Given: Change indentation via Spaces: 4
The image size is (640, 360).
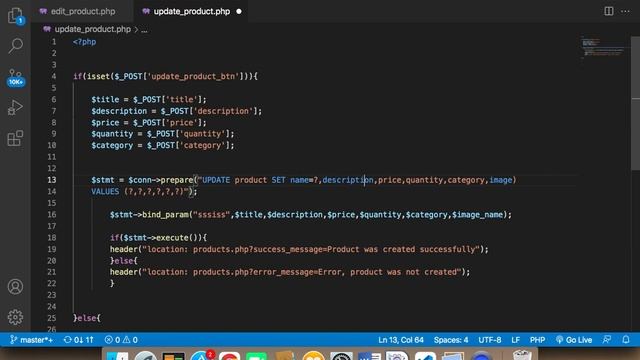Looking at the screenshot, I should pyautogui.click(x=451, y=340).
